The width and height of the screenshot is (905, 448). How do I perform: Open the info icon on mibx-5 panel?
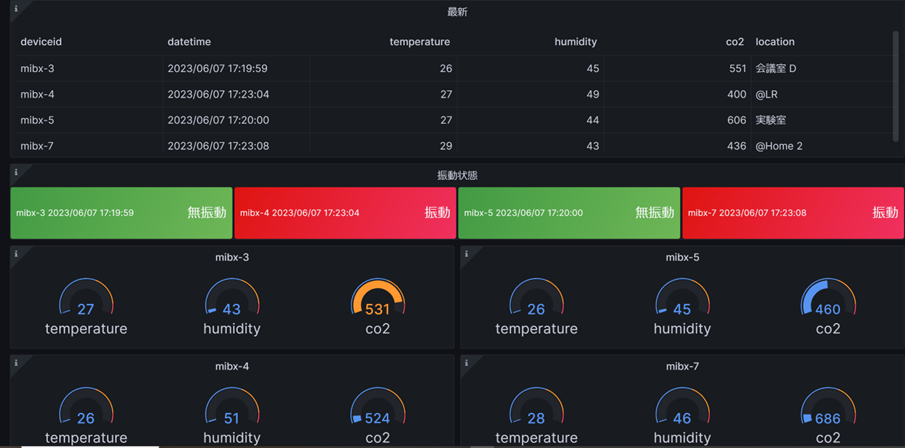tap(466, 253)
